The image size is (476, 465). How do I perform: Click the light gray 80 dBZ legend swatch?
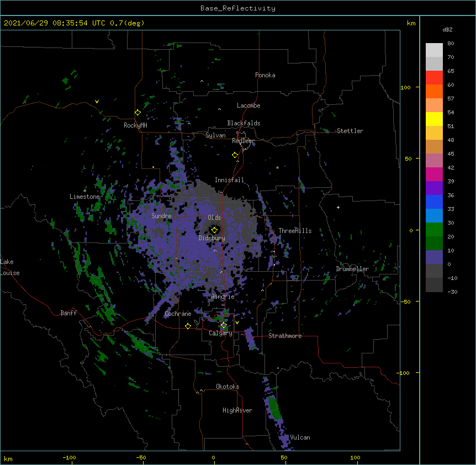tap(434, 50)
